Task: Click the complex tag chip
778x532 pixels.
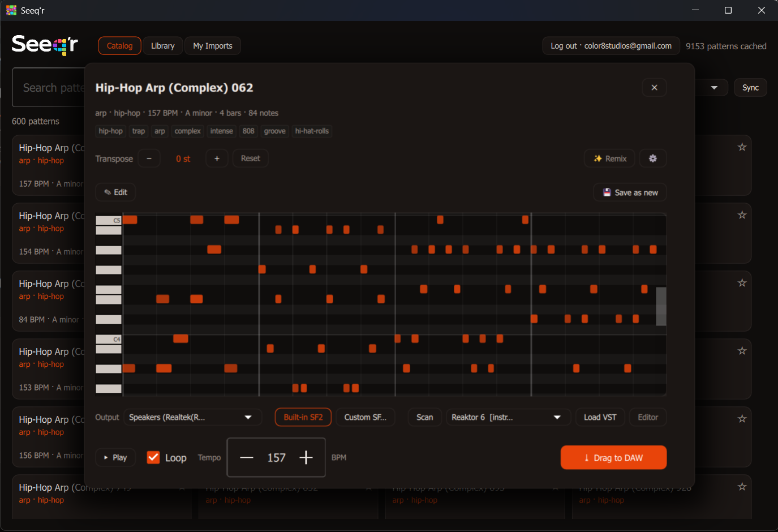Action: pos(187,131)
